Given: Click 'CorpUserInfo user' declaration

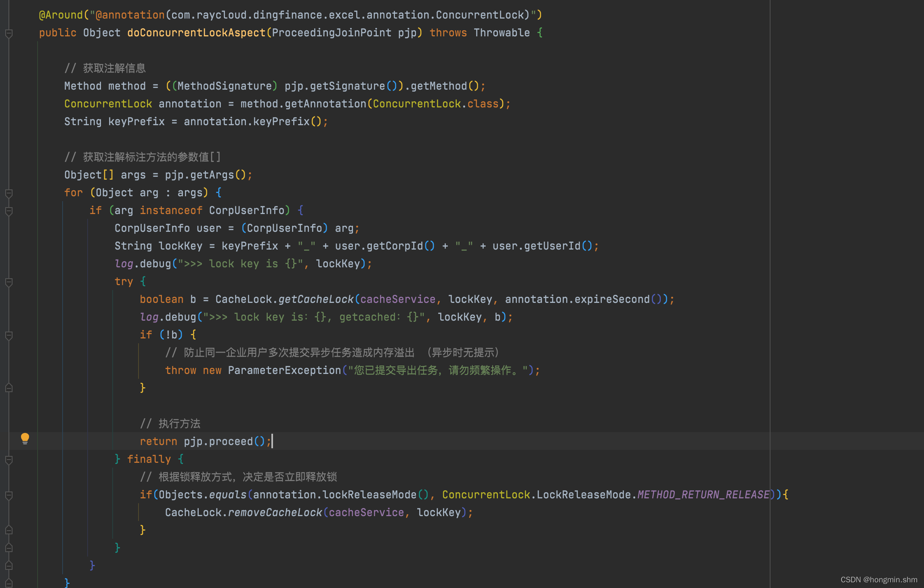Looking at the screenshot, I should 168,228.
